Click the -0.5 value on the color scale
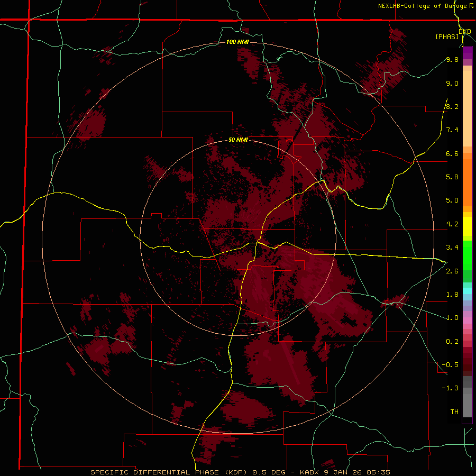476x476 pixels. 450,365
